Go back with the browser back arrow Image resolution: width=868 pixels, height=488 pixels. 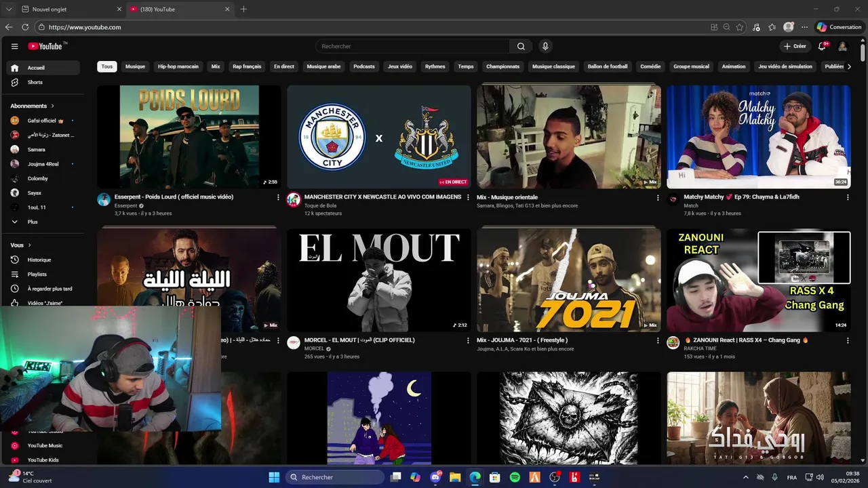pos(9,27)
